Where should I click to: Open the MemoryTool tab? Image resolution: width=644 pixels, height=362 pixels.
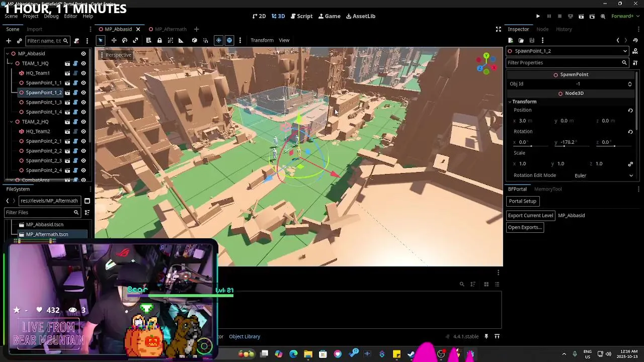548,189
